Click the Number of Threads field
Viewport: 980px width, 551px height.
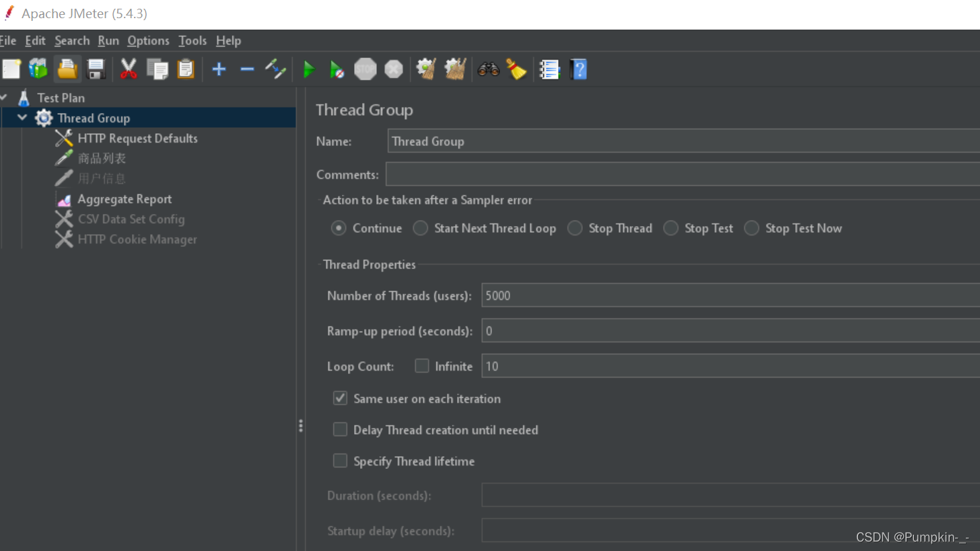(730, 295)
